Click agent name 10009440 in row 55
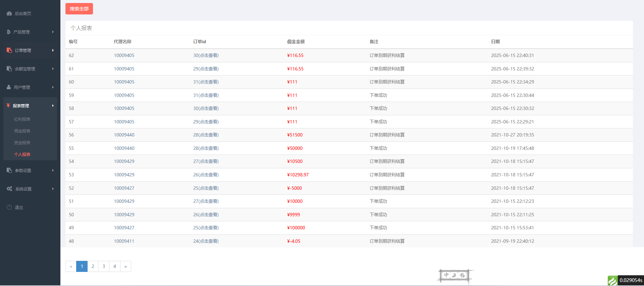The image size is (644, 286). click(124, 148)
